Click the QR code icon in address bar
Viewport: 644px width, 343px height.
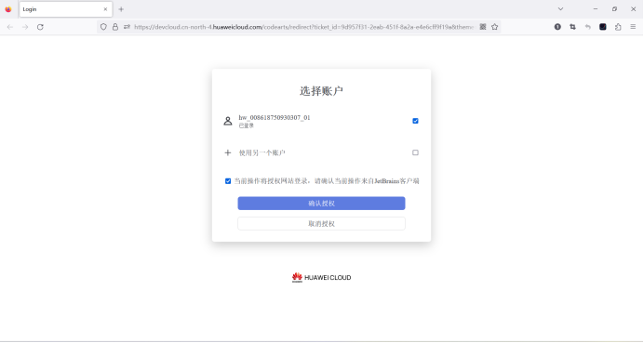tap(483, 27)
